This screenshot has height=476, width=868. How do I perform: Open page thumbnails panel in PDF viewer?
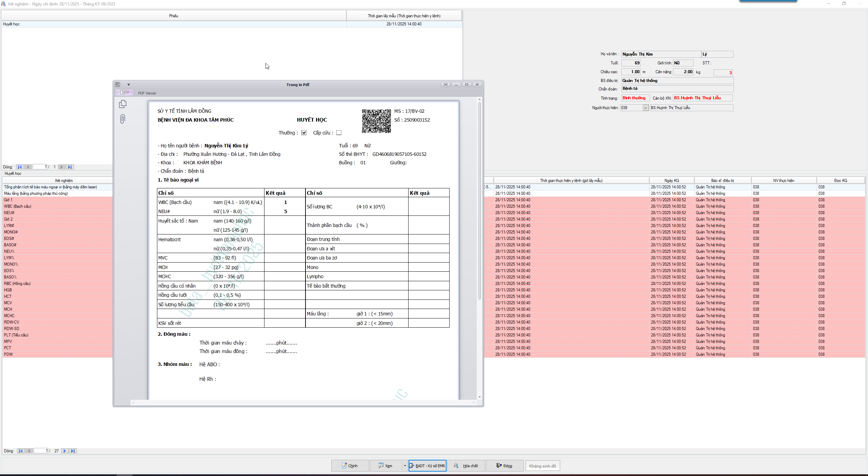(x=123, y=104)
